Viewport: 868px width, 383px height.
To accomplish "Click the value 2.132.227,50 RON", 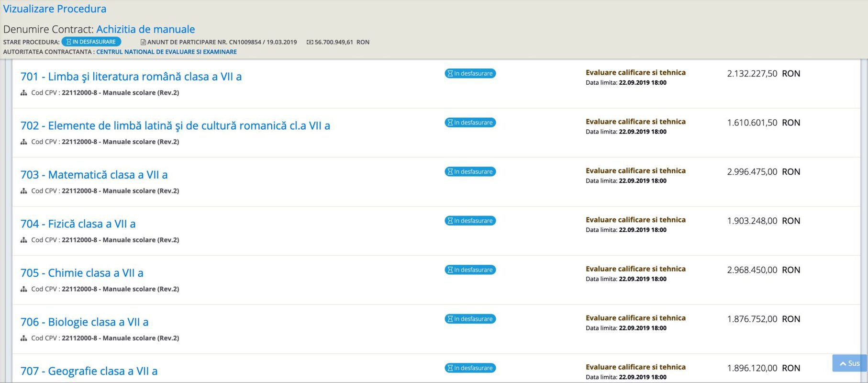I will point(764,74).
